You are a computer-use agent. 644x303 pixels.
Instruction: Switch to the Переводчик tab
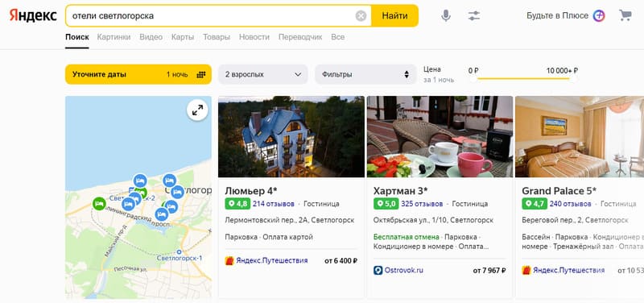[300, 37]
